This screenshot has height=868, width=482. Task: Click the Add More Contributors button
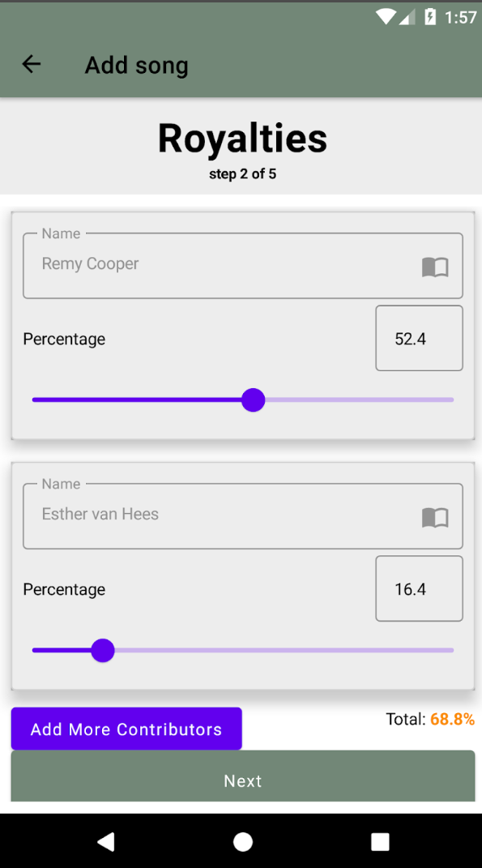click(x=126, y=729)
